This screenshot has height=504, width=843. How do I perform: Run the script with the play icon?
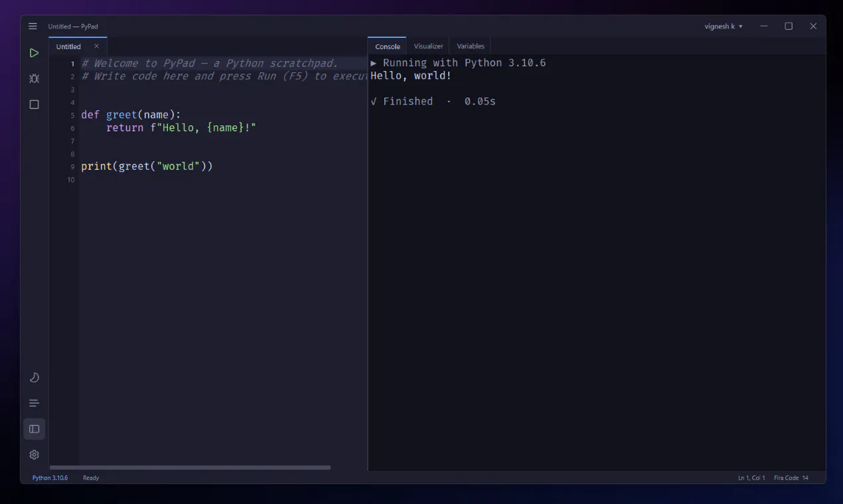click(x=35, y=52)
